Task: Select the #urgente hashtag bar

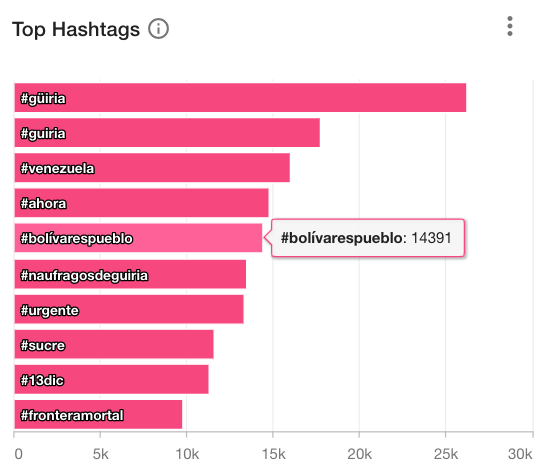Action: click(129, 309)
